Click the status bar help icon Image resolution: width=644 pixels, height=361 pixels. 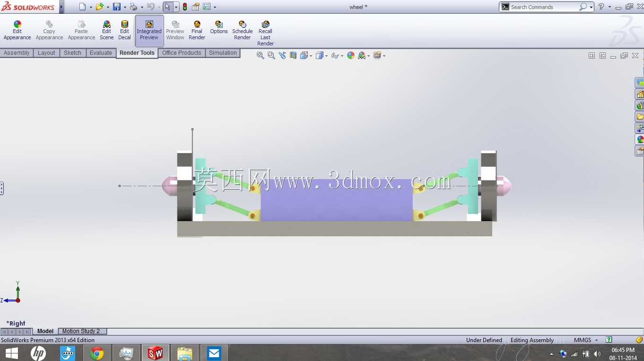click(609, 340)
